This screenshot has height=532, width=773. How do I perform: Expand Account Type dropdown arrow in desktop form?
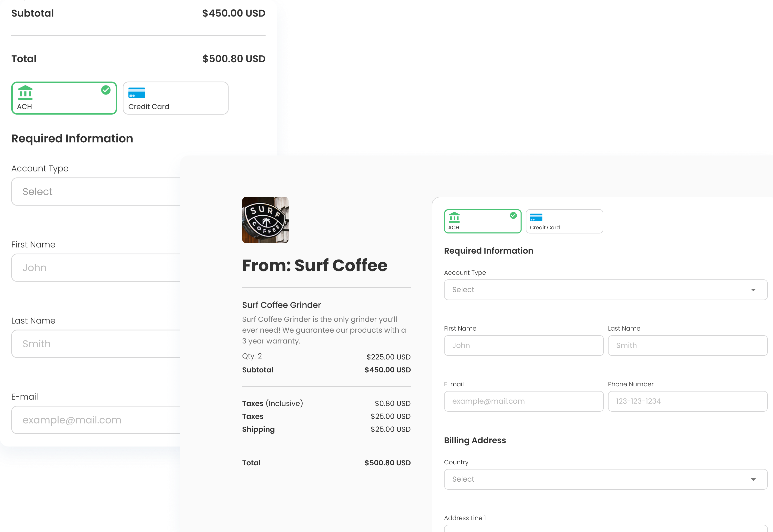(x=753, y=290)
